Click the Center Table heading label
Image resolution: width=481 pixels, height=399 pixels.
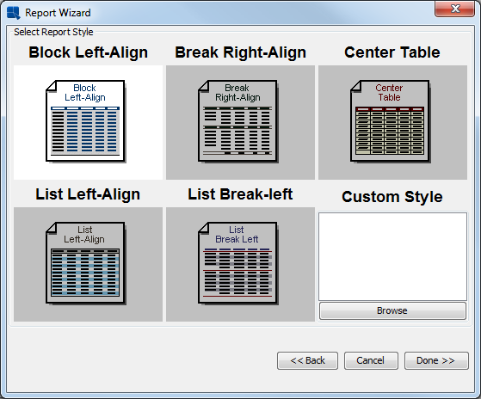click(x=392, y=52)
